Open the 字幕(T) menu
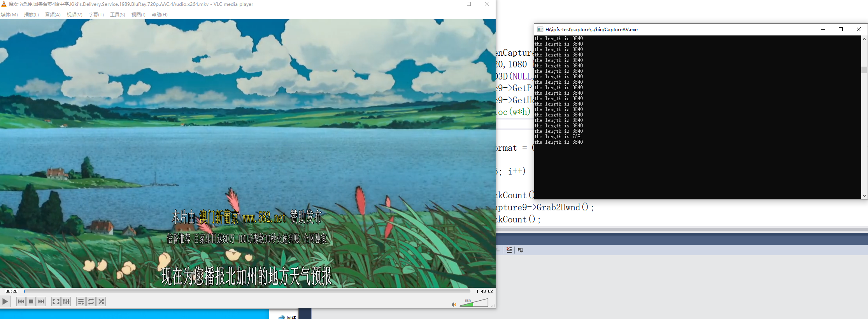Screen dimensions: 868x319 pyautogui.click(x=96, y=15)
